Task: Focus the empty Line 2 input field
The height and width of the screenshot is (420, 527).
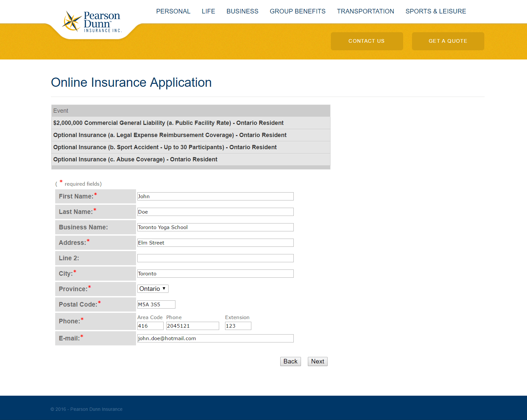Action: (216, 258)
